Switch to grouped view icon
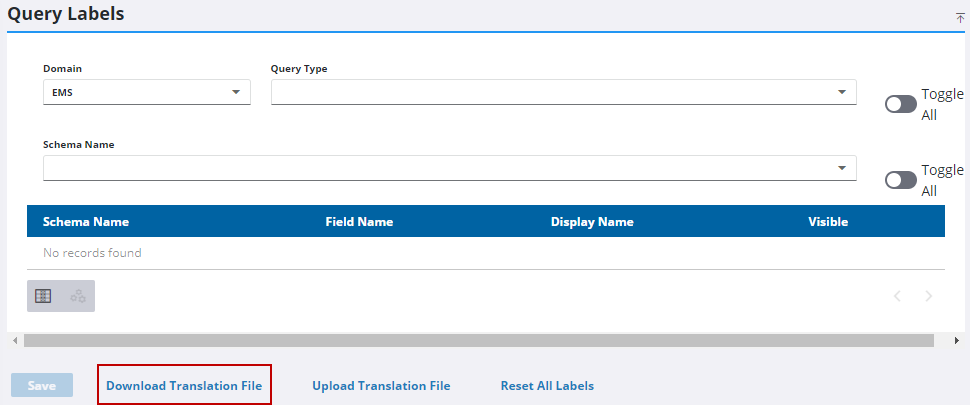Screen dimensions: 970x405 pos(77,296)
